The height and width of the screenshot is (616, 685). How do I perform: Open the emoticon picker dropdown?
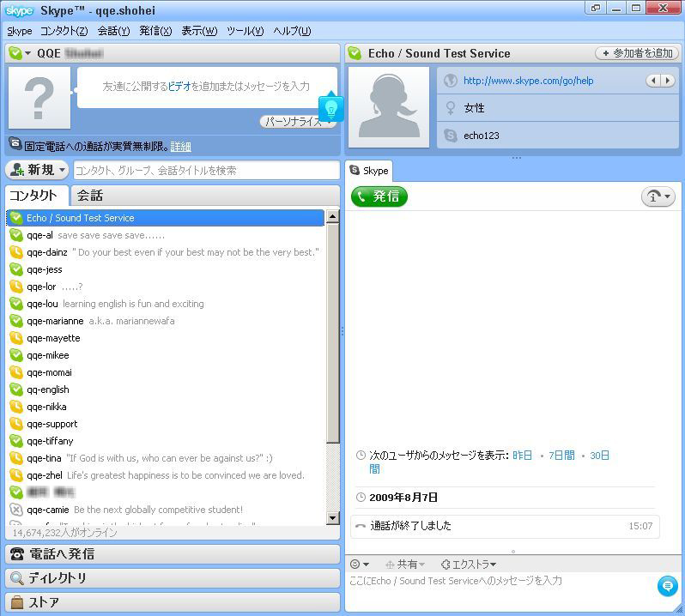360,565
